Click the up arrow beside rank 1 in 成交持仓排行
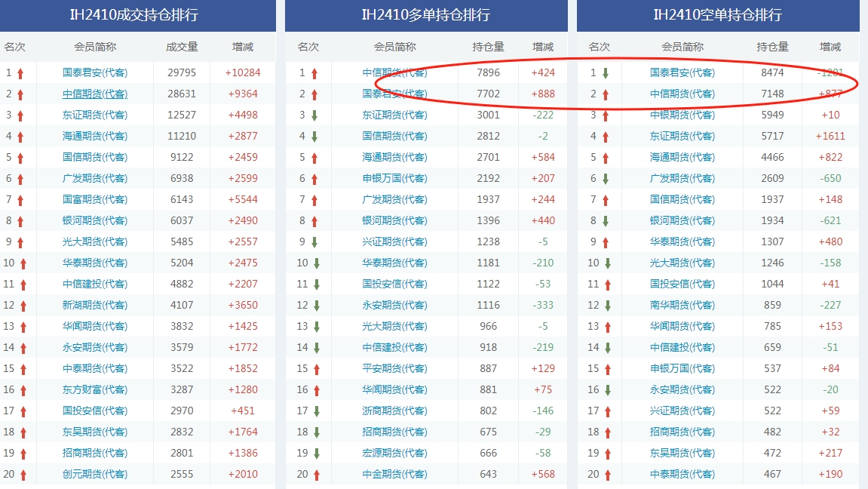This screenshot has width=868, height=489. coord(20,73)
